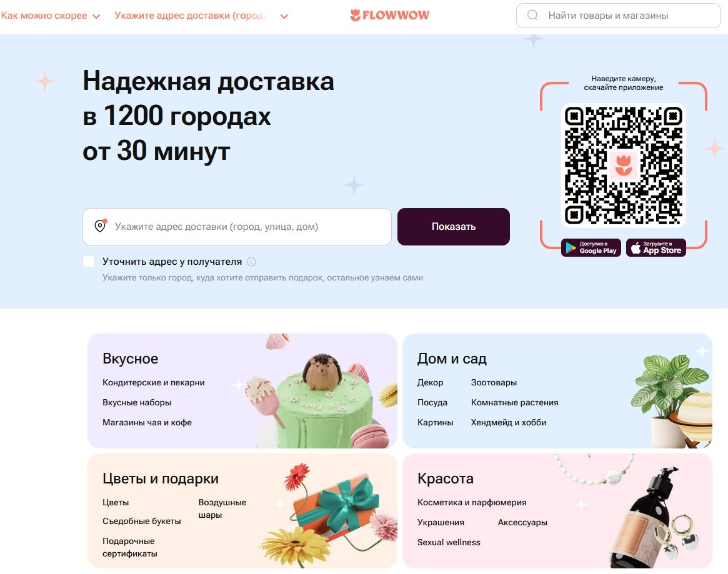Click the search magnifier icon
728x574 pixels.
point(532,16)
